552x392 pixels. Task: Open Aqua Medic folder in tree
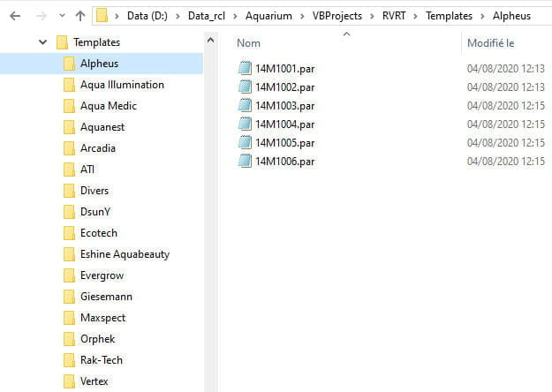109,106
